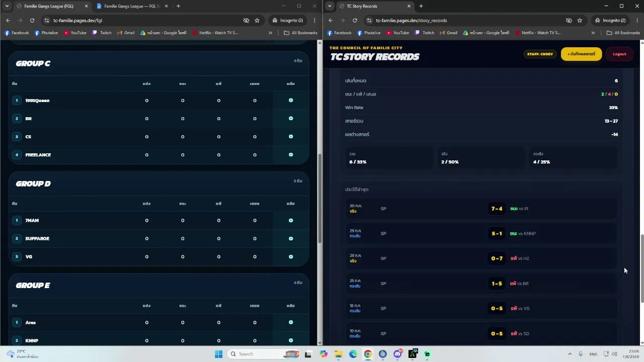
Task: Expand tab search dropdown in right window
Action: pos(329,6)
